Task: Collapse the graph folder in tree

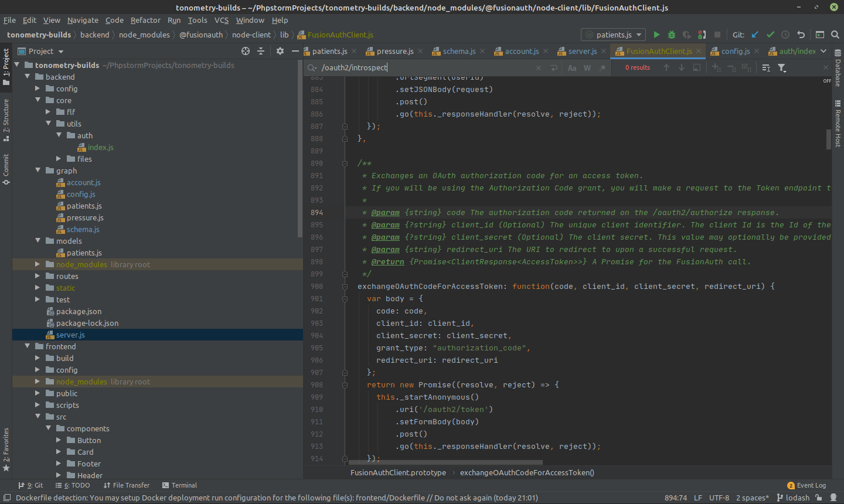Action: click(x=38, y=171)
